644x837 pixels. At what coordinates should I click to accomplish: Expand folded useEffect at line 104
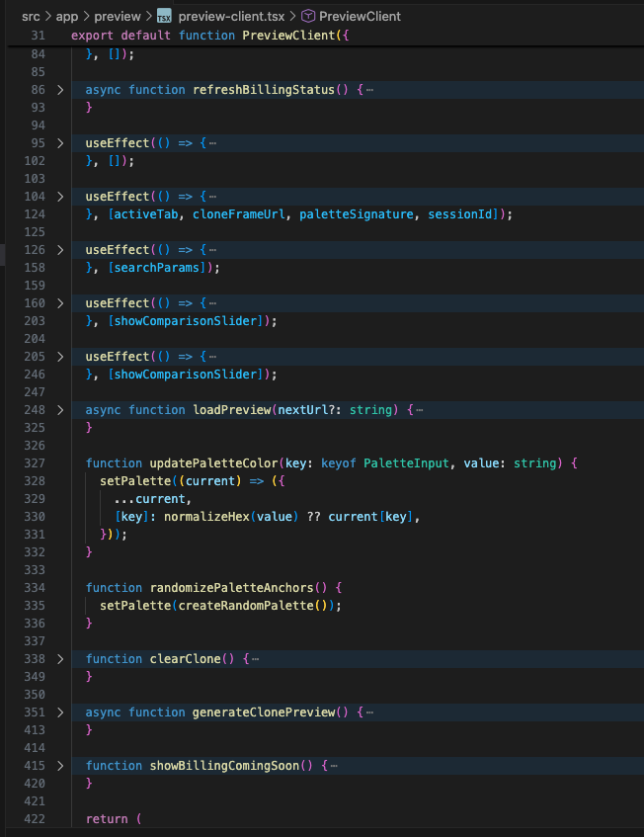tap(60, 197)
